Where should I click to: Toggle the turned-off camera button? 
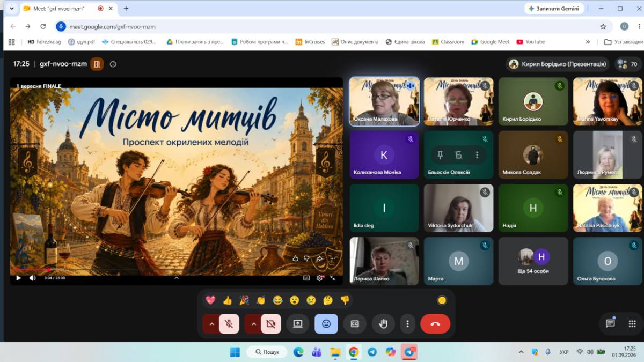(271, 324)
